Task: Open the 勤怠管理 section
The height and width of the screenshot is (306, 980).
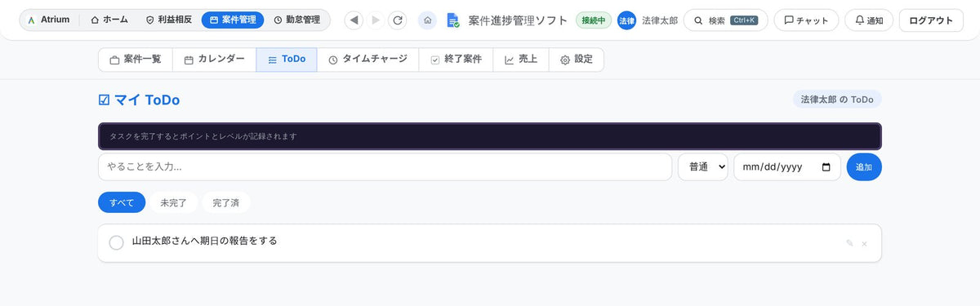Action: pos(296,20)
